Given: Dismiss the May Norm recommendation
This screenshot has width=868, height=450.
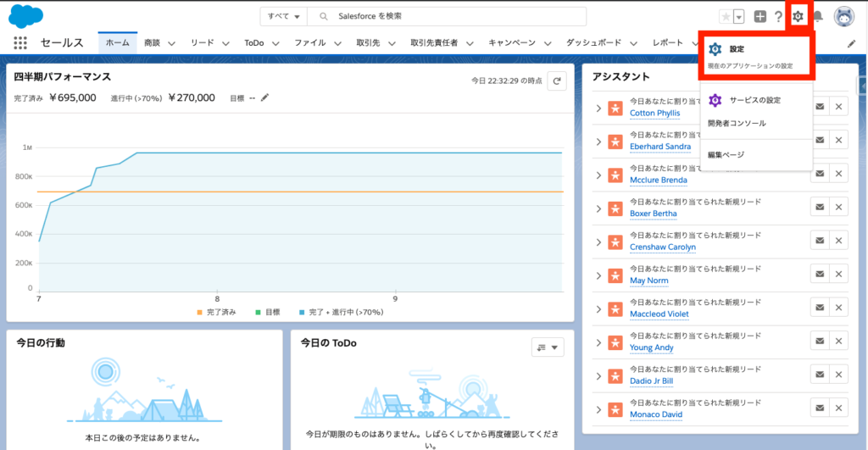Looking at the screenshot, I should point(838,274).
